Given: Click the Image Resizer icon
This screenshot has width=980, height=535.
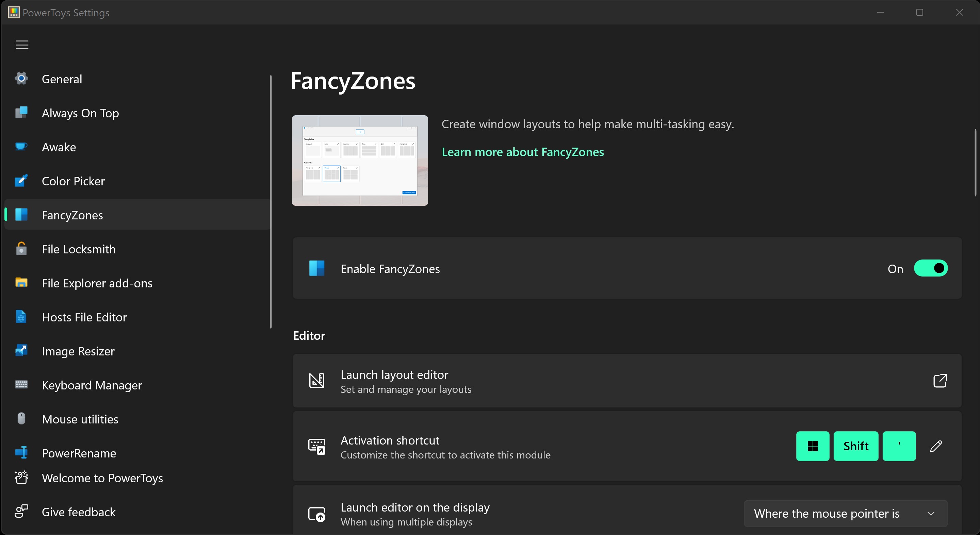Looking at the screenshot, I should coord(22,351).
